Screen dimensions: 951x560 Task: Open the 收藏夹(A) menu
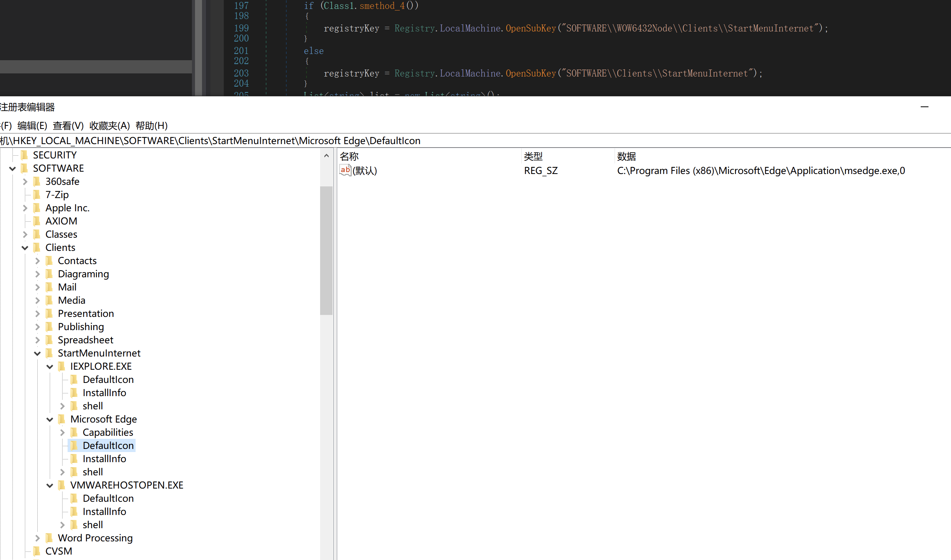tap(110, 126)
